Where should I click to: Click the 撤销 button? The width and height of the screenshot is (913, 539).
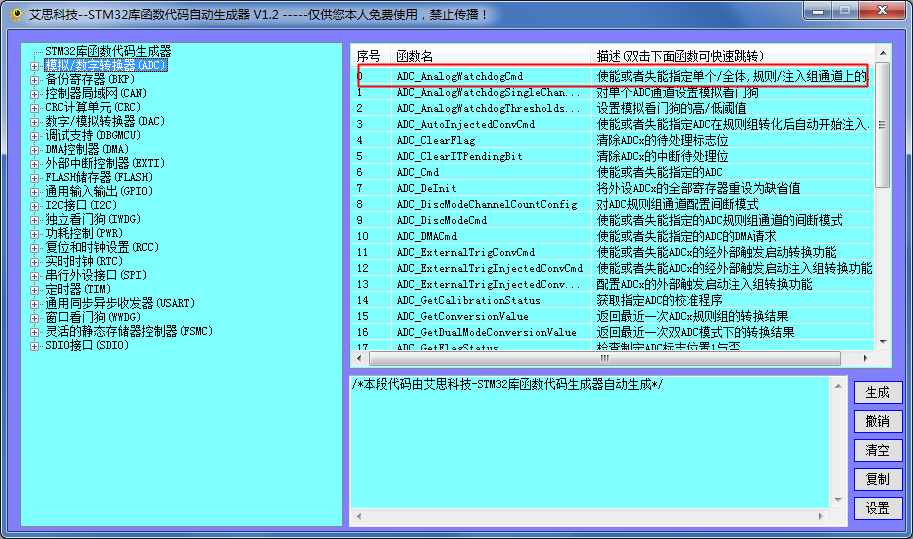click(x=877, y=421)
